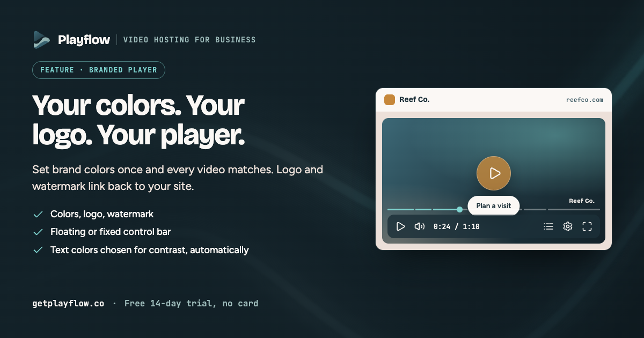The width and height of the screenshot is (644, 338).
Task: Enter fullscreen mode
Action: pos(587,226)
